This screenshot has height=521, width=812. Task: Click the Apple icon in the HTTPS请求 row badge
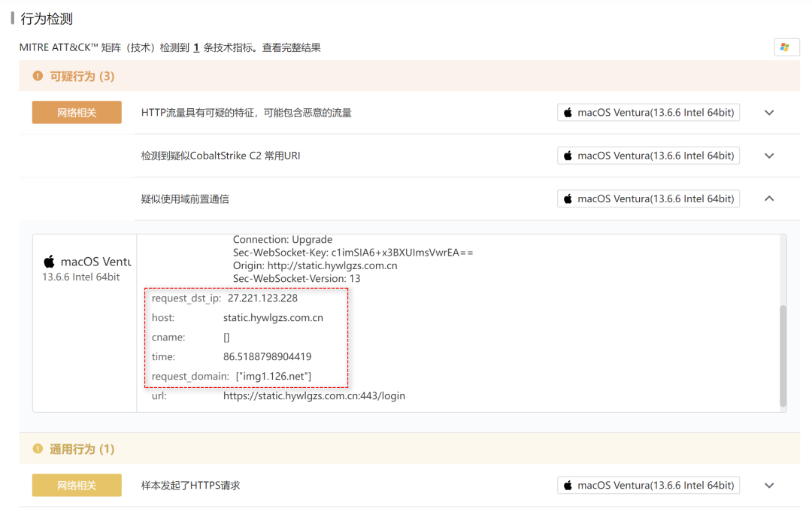pyautogui.click(x=568, y=486)
